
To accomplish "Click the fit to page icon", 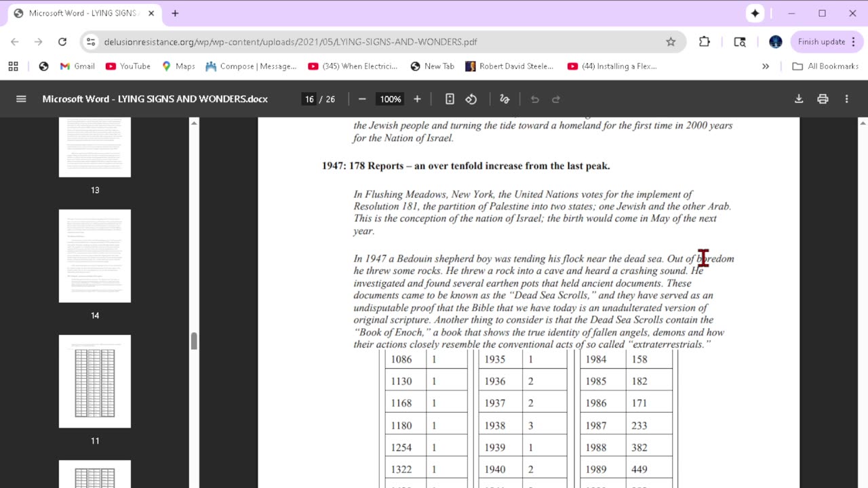I will pyautogui.click(x=450, y=99).
